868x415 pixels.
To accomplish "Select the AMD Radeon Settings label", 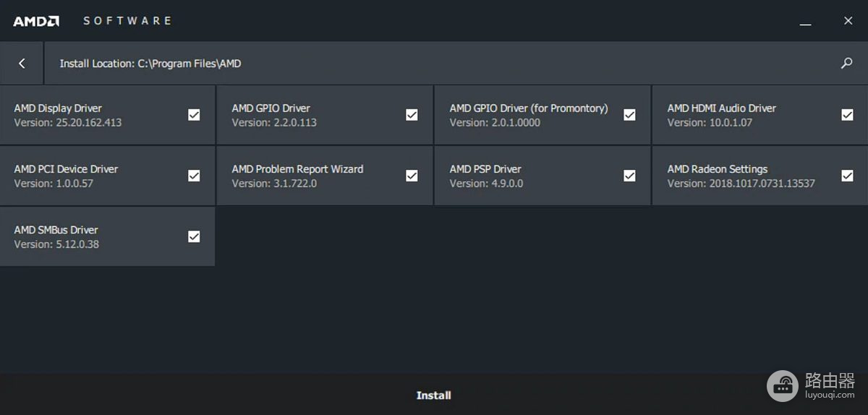I will click(x=718, y=168).
